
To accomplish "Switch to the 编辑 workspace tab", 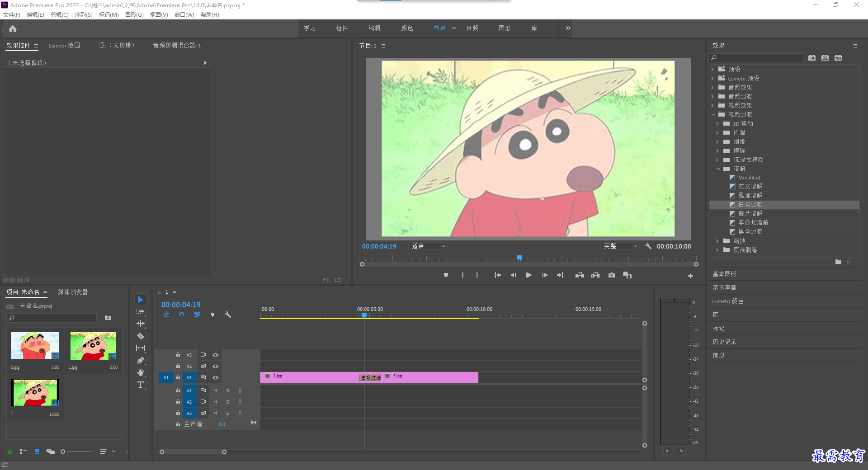I will pyautogui.click(x=374, y=28).
